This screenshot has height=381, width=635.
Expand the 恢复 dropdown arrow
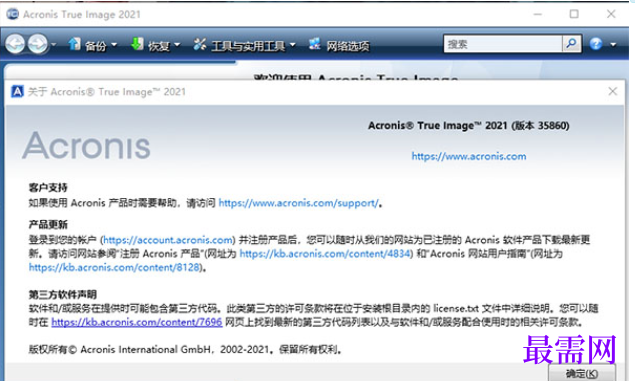pyautogui.click(x=177, y=45)
